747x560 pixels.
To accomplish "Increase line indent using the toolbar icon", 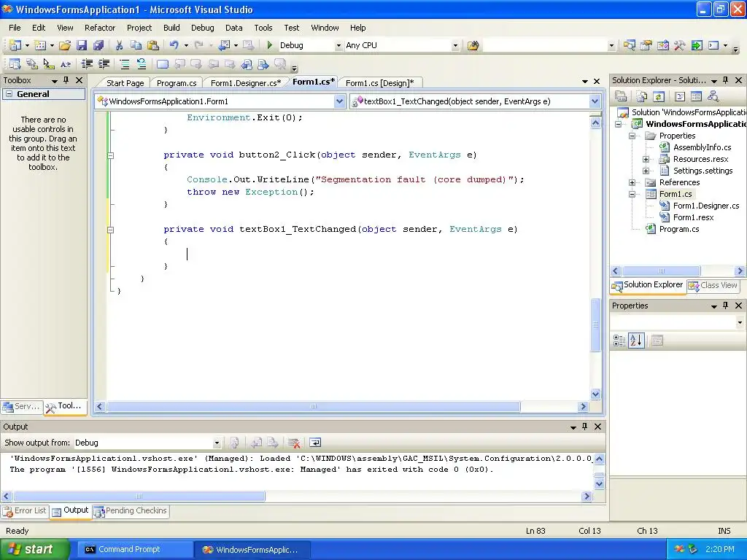I will (x=104, y=64).
